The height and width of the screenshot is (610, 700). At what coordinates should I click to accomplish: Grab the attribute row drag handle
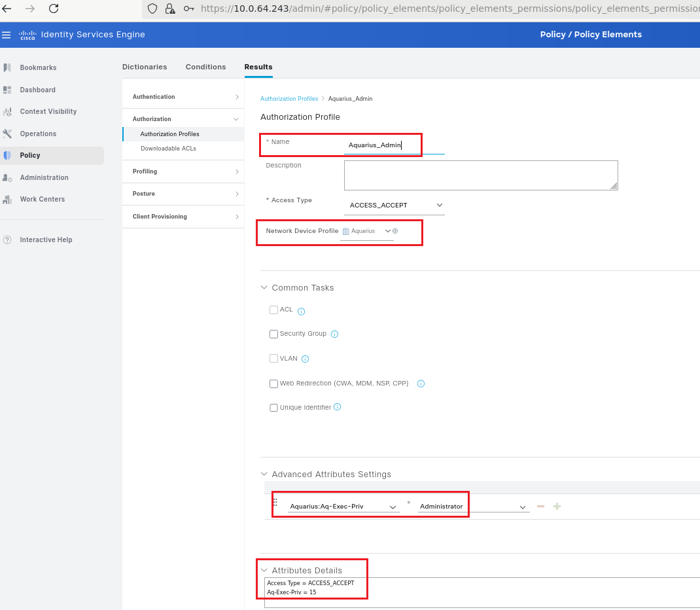click(275, 502)
